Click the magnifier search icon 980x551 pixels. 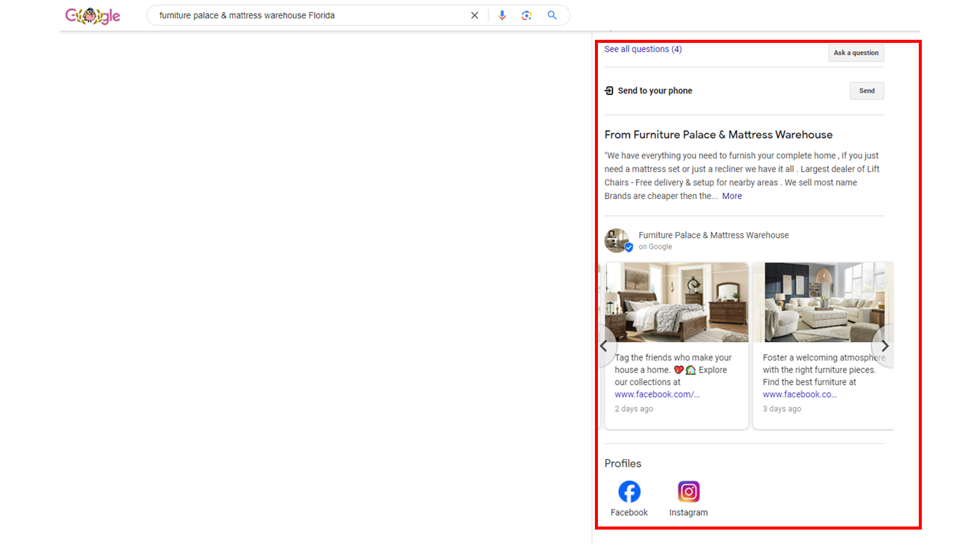click(x=552, y=15)
